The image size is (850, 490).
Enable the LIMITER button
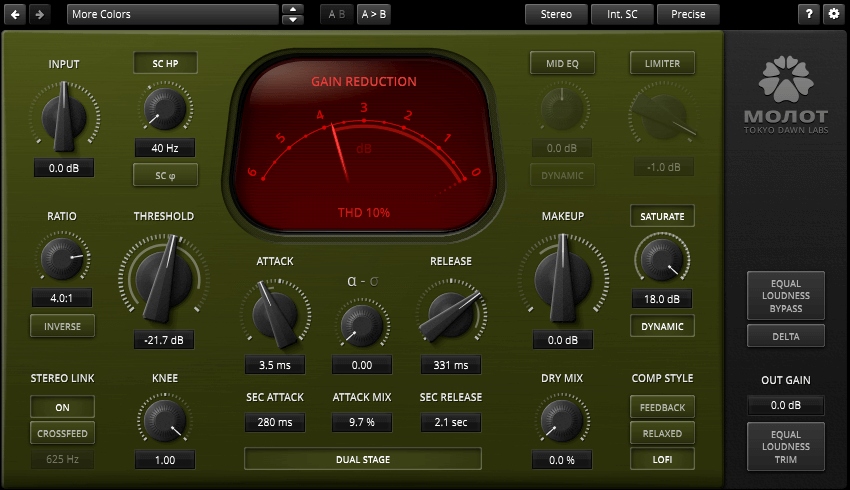tap(662, 63)
